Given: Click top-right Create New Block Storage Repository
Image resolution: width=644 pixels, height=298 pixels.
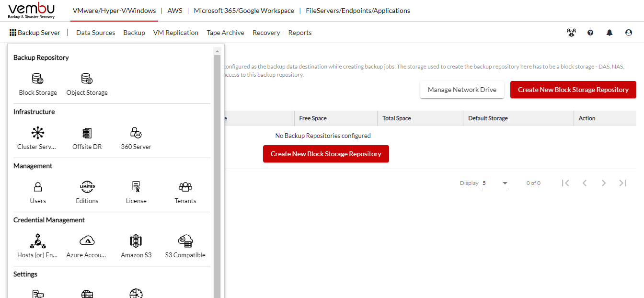Looking at the screenshot, I should click(x=573, y=90).
